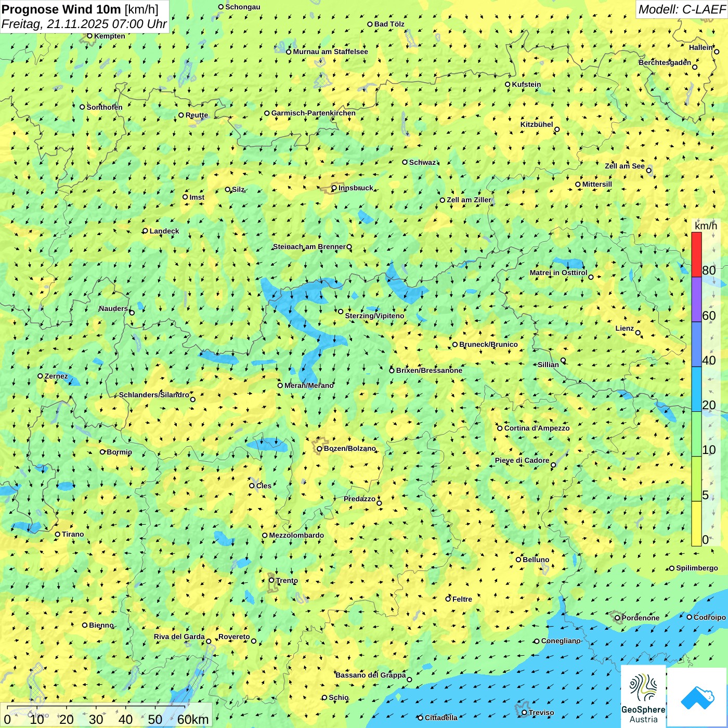
Task: Click the 'Bassano del Grappa' label
Action: coord(370,675)
